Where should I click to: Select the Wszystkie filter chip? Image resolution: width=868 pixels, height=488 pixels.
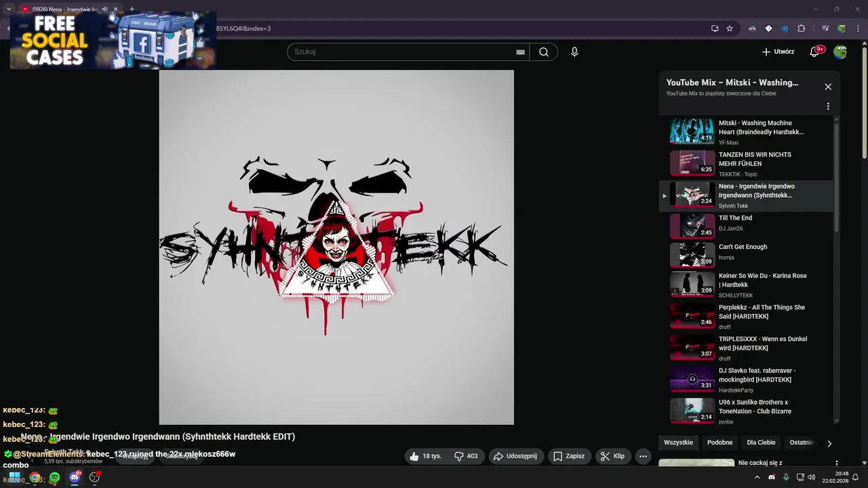(678, 443)
